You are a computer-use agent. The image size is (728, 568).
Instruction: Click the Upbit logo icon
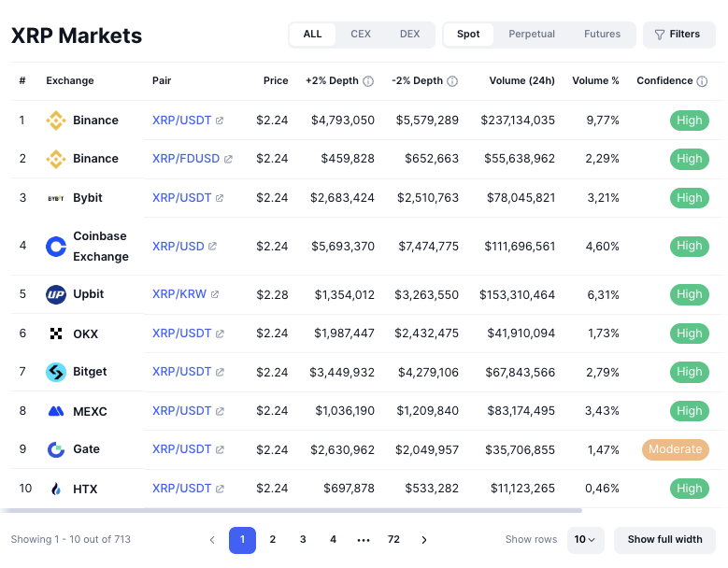(x=56, y=294)
